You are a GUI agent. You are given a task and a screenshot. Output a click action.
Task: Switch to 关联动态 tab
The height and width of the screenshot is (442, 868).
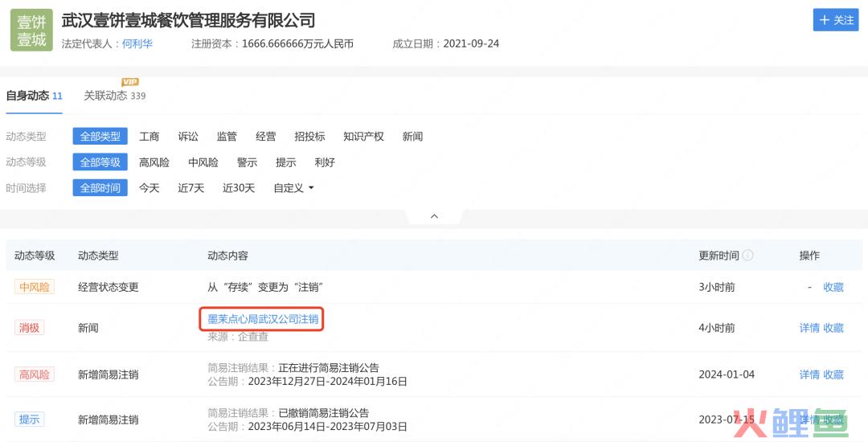coord(115,96)
